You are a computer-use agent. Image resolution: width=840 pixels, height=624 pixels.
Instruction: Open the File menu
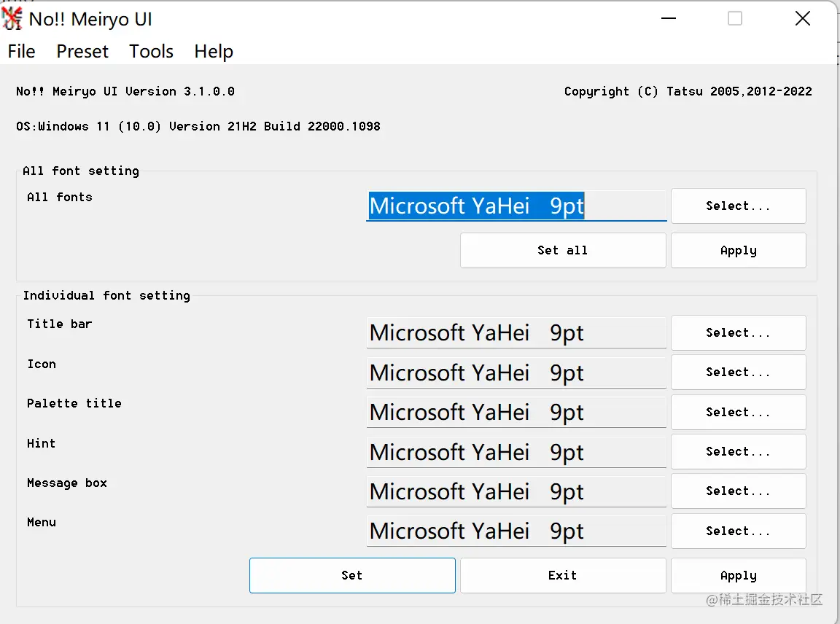point(21,52)
